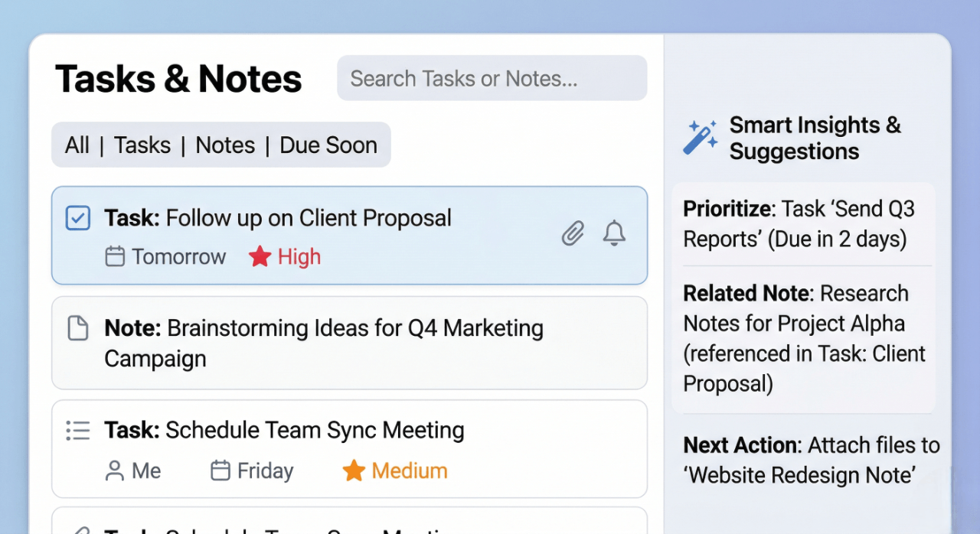Focus the Search Tasks or Notes field
This screenshot has height=534, width=980.
(x=492, y=78)
